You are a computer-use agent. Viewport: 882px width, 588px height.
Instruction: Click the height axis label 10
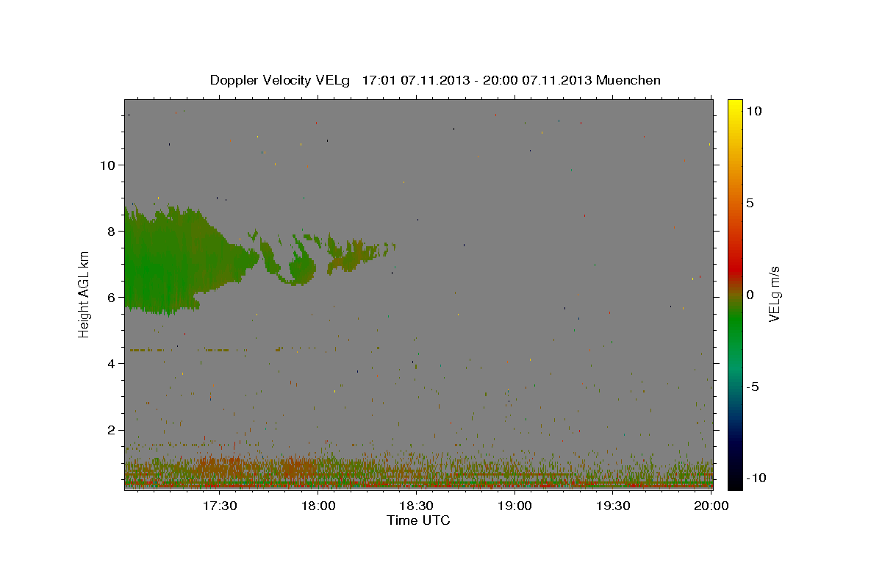[x=107, y=165]
